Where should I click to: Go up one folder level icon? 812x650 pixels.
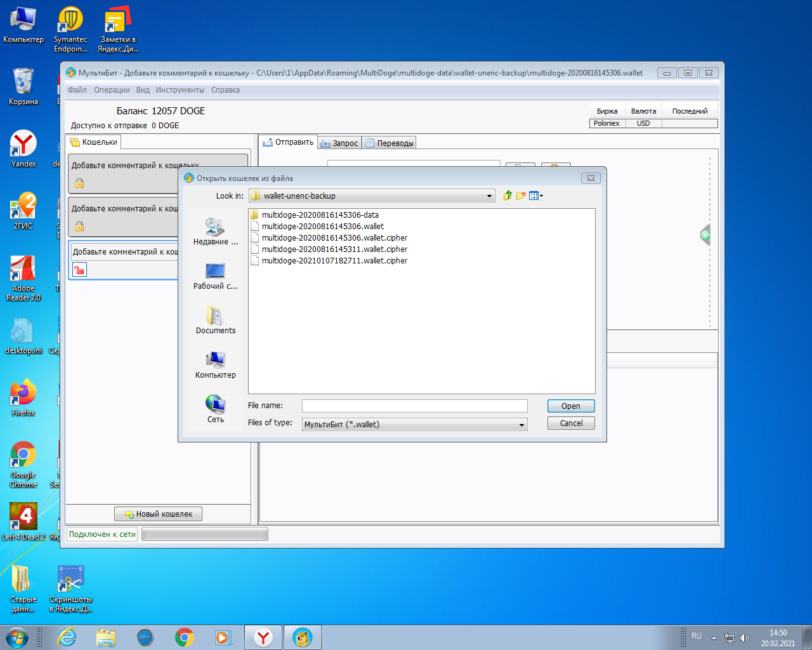pos(507,196)
